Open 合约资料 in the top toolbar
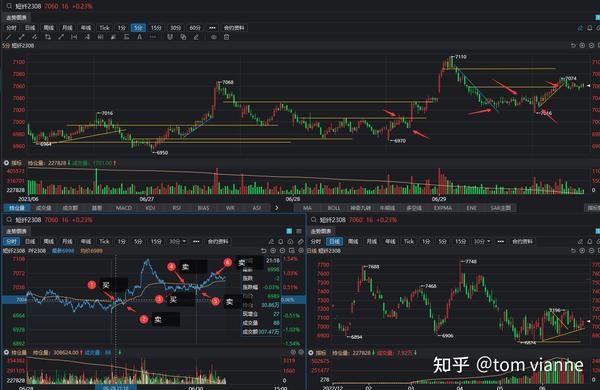Screen dimensions: 600x390 pos(234,28)
